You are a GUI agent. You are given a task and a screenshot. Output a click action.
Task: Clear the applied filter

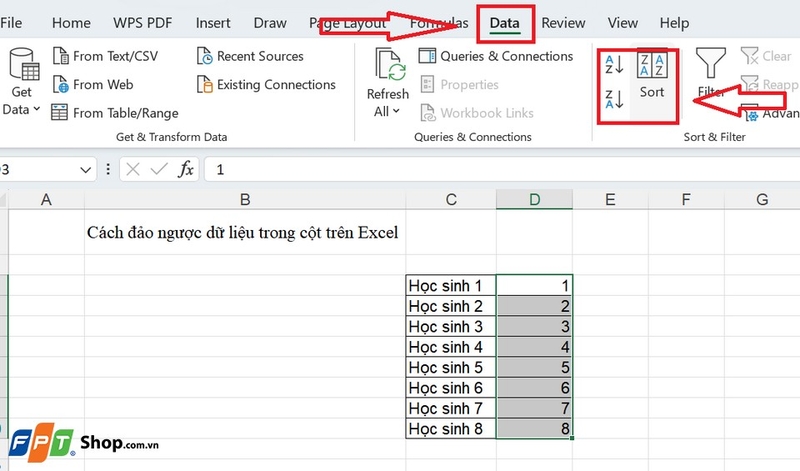click(x=766, y=56)
